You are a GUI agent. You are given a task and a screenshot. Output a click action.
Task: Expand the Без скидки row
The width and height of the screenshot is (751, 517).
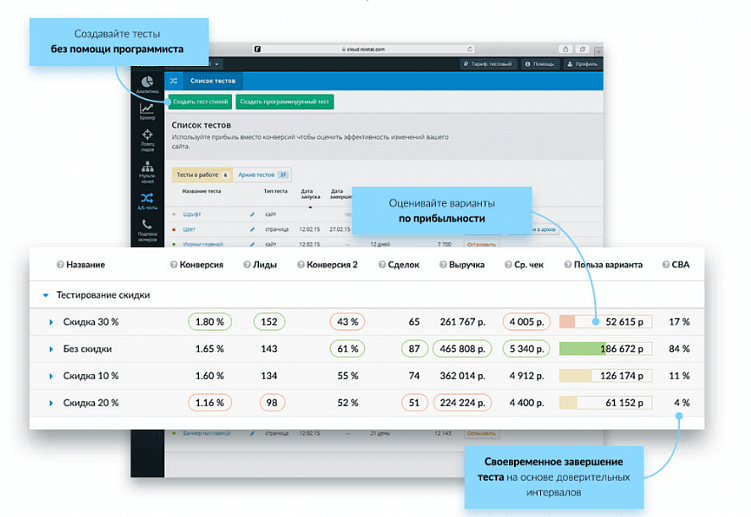click(x=51, y=349)
